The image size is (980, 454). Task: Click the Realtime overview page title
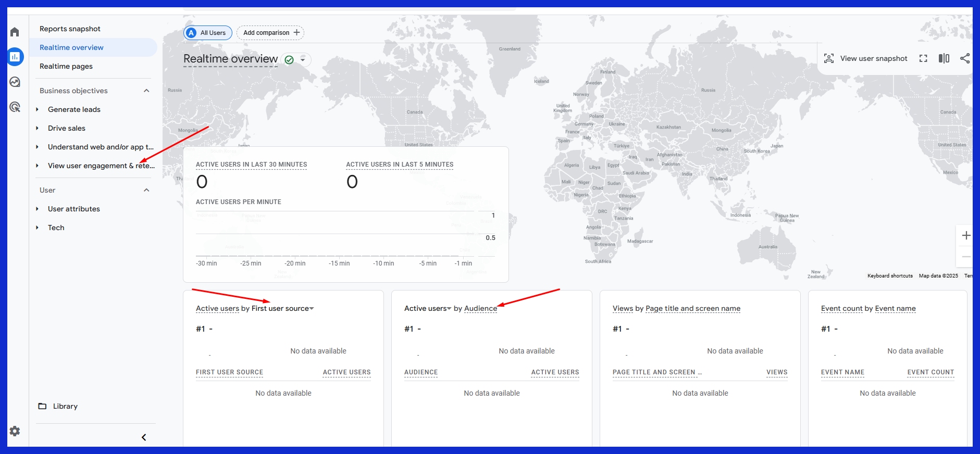point(230,59)
